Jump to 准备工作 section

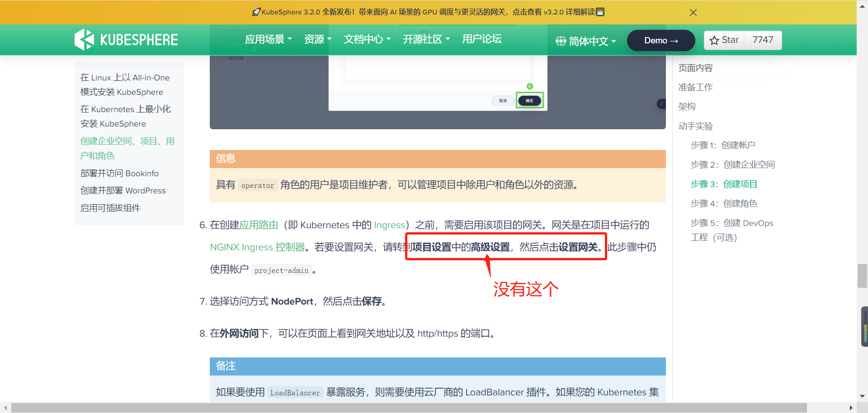pos(695,88)
